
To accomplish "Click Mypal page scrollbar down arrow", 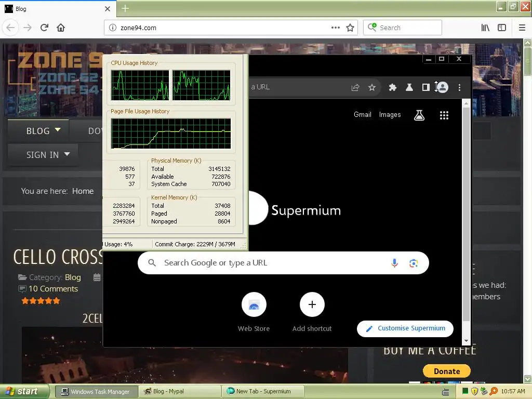I will pyautogui.click(x=528, y=379).
